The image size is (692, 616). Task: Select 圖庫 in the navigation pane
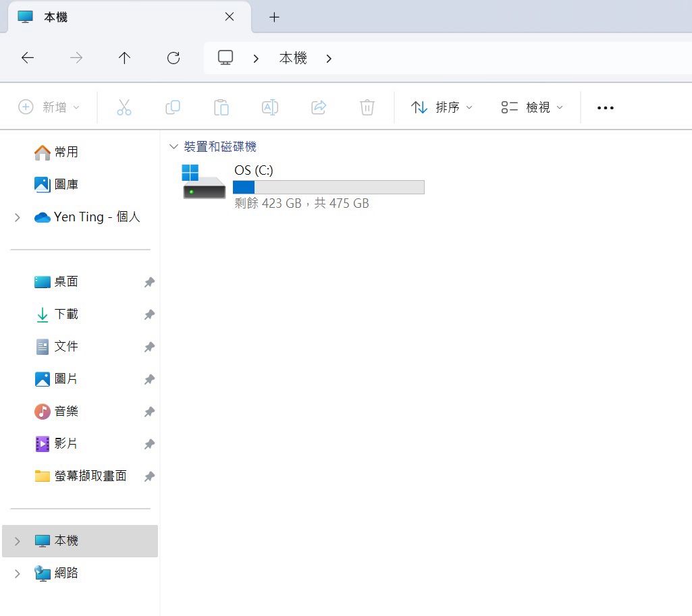[x=65, y=184]
